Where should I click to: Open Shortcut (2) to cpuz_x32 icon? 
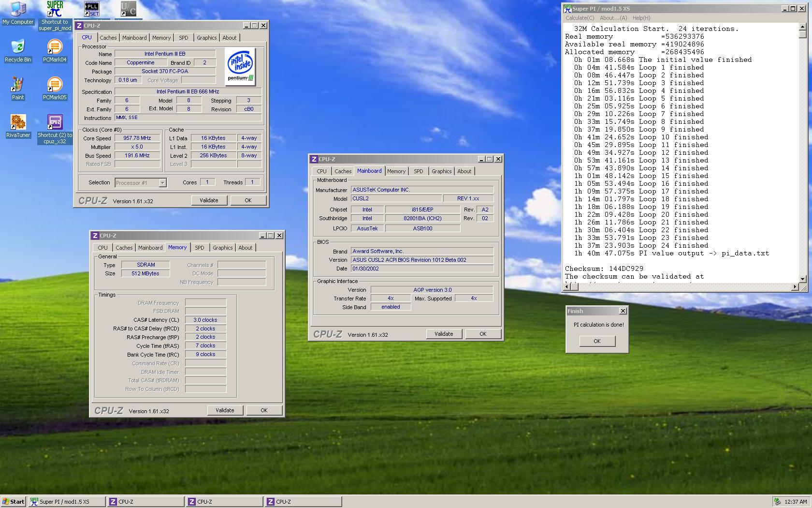click(55, 129)
